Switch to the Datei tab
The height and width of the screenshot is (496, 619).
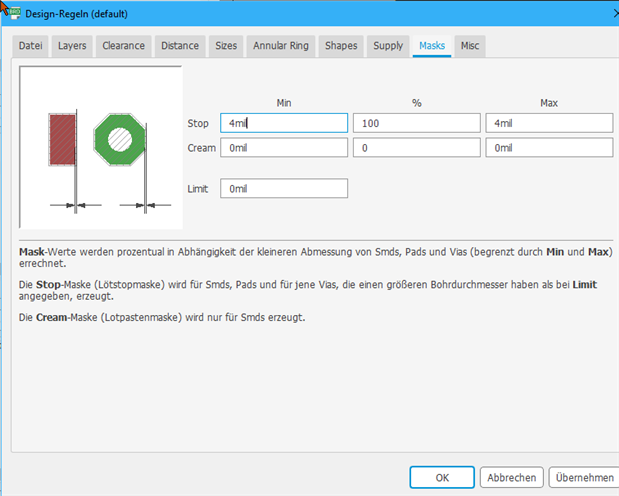(x=31, y=46)
